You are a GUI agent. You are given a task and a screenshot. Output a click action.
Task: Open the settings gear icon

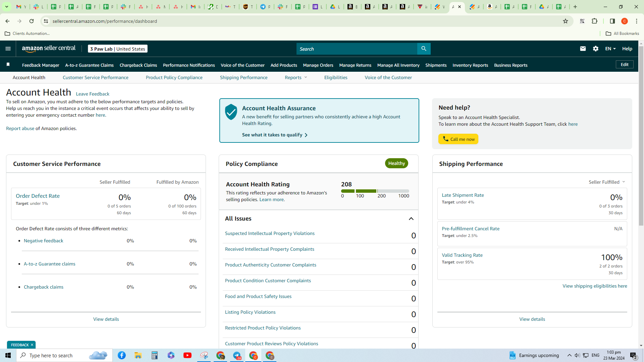(x=596, y=49)
